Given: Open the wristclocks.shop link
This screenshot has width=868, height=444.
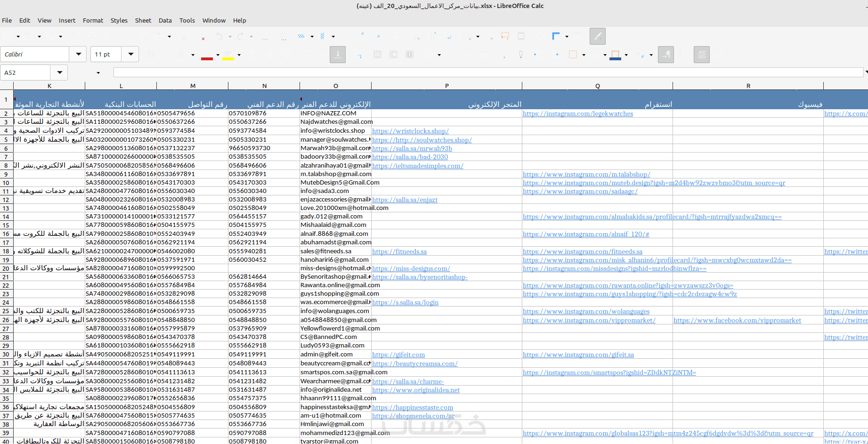Looking at the screenshot, I should click(410, 131).
